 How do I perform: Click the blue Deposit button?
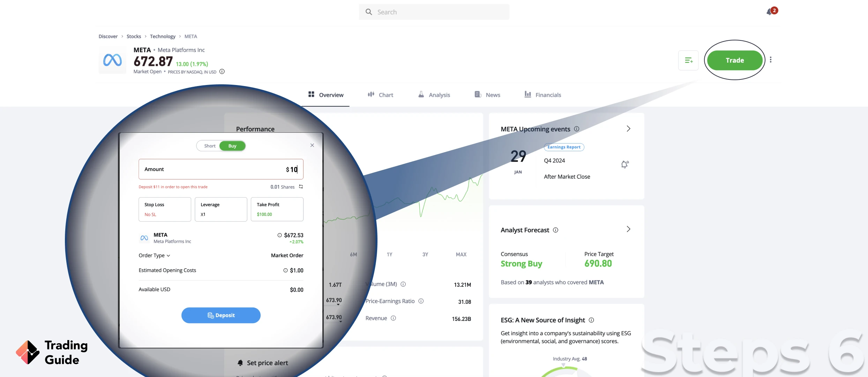pyautogui.click(x=221, y=315)
